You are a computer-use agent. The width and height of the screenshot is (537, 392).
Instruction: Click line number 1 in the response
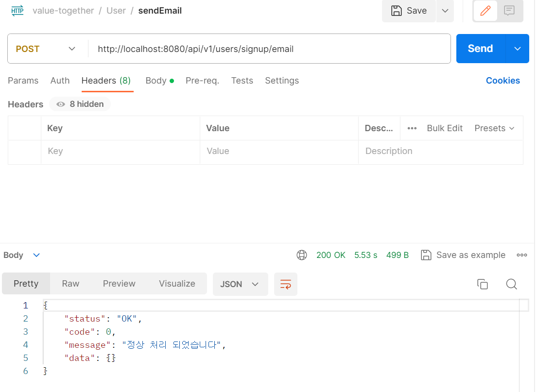(x=25, y=306)
